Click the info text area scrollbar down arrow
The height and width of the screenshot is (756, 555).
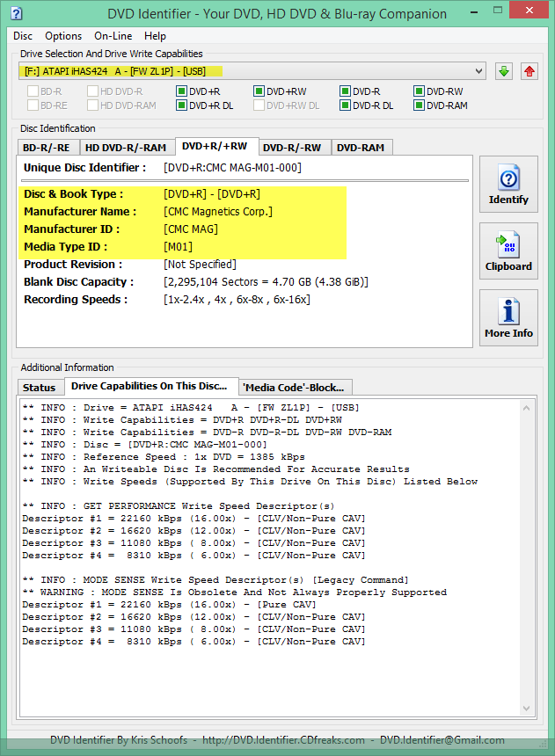tap(528, 709)
